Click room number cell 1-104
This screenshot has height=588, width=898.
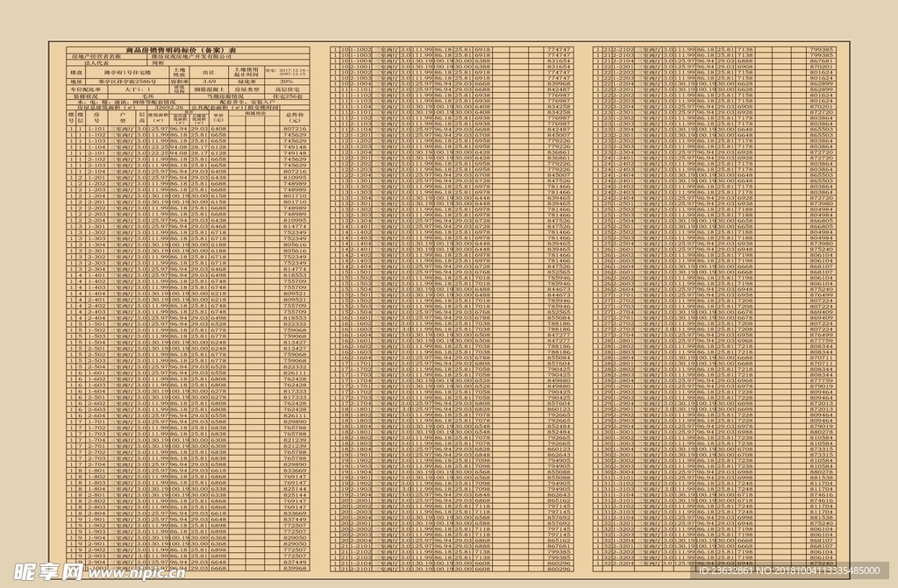tap(97, 147)
